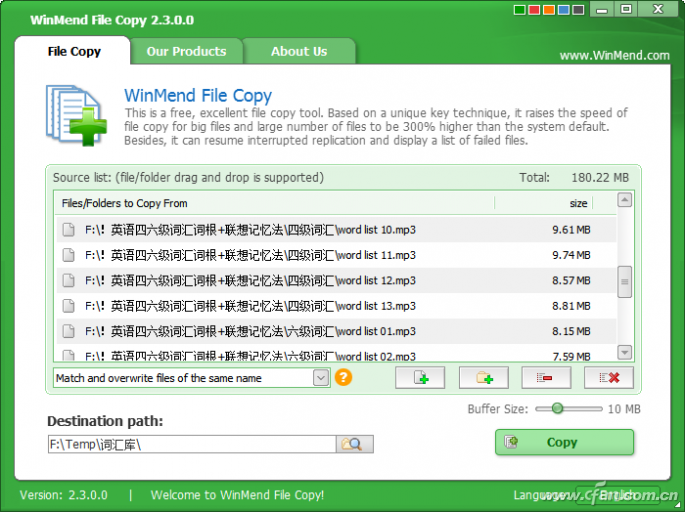Click the Welcome to WinMend File Copy! status text
685x512 pixels.
coord(237,495)
